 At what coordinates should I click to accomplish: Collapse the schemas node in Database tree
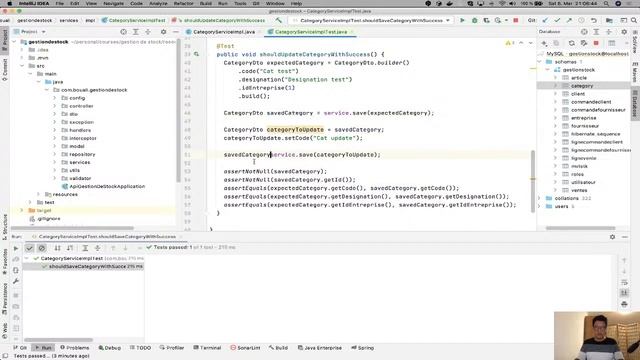540,62
